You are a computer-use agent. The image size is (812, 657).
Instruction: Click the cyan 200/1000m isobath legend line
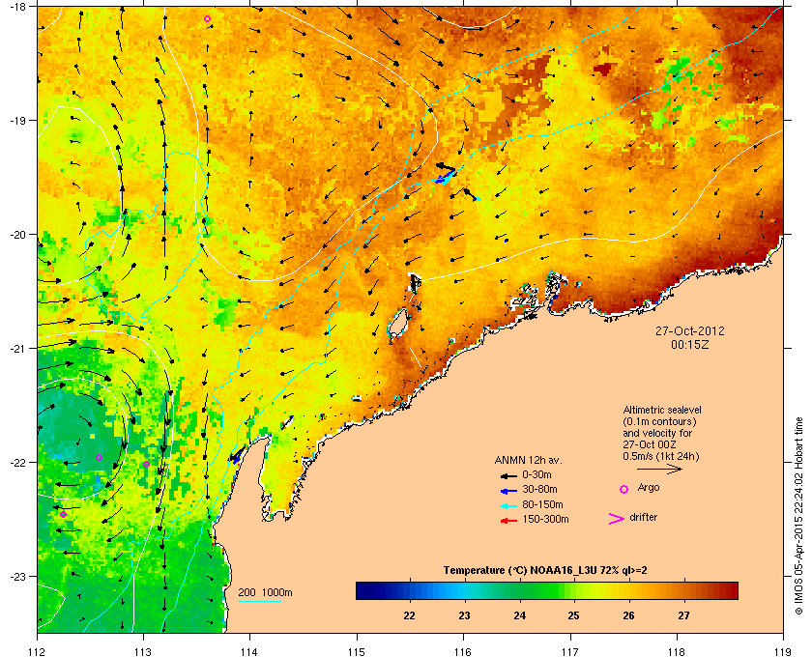tap(259, 601)
